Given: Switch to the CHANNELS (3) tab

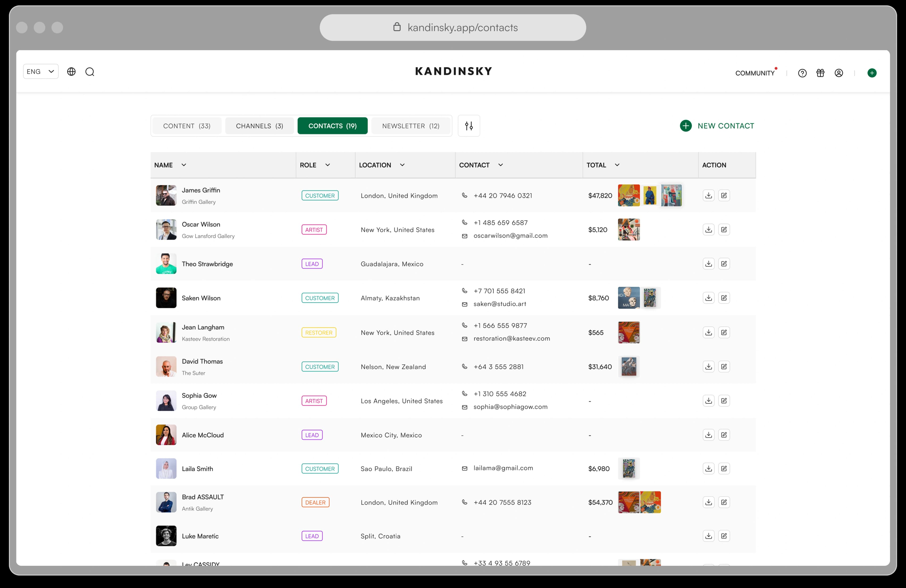Looking at the screenshot, I should click(259, 126).
